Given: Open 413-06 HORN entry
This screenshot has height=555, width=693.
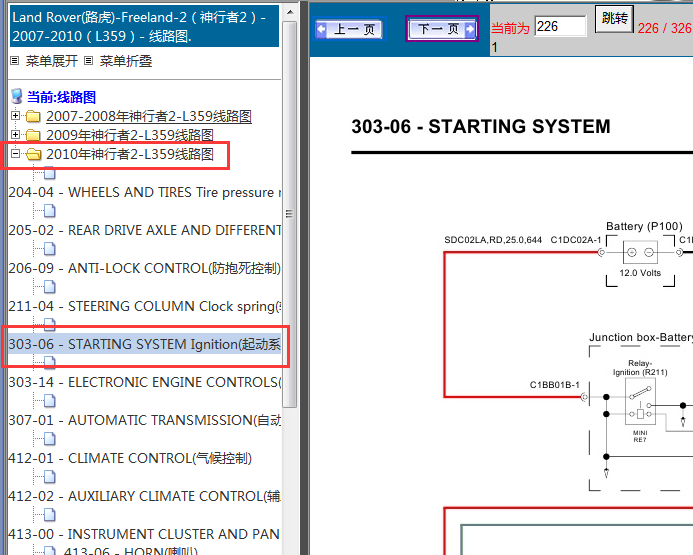Looking at the screenshot, I should (x=130, y=551).
